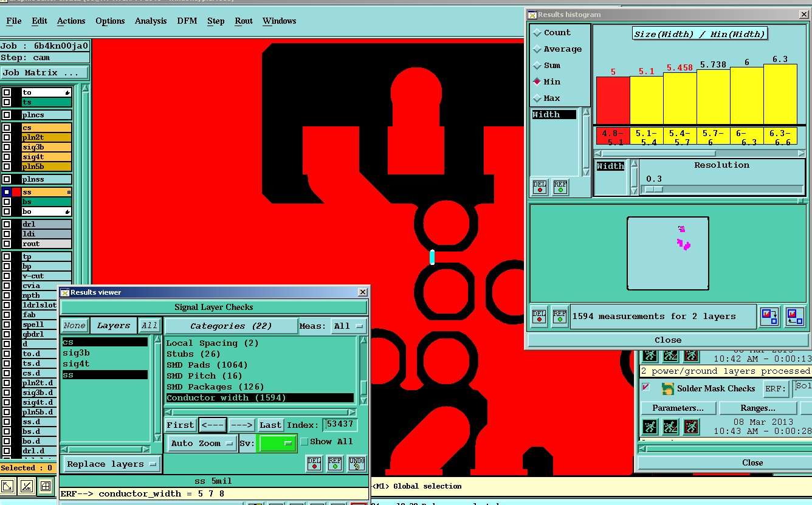Select Conductor width (1594) category
Image resolution: width=812 pixels, height=505 pixels.
pyautogui.click(x=260, y=397)
